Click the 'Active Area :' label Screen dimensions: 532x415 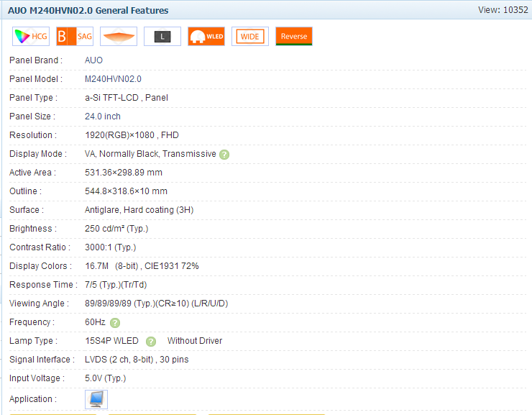tap(32, 173)
